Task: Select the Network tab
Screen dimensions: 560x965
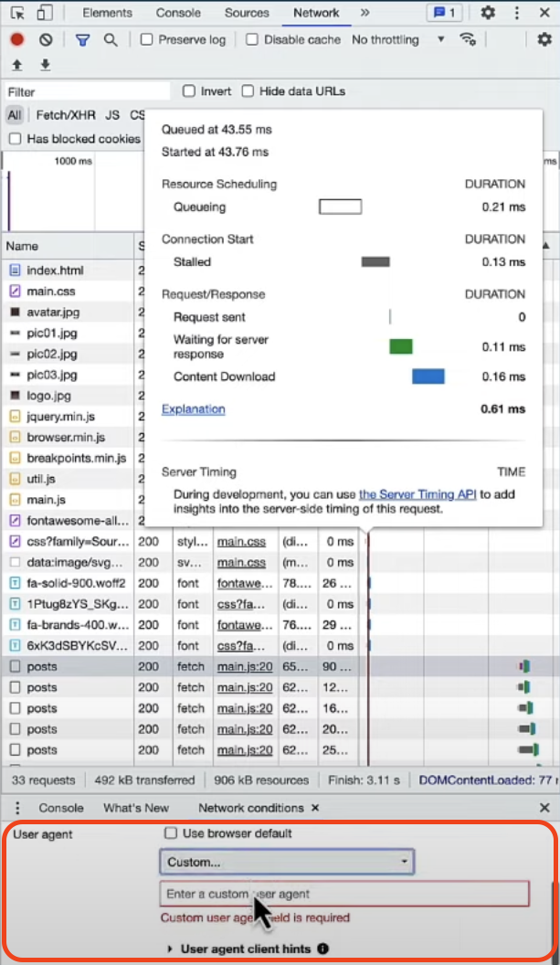Action: (316, 12)
